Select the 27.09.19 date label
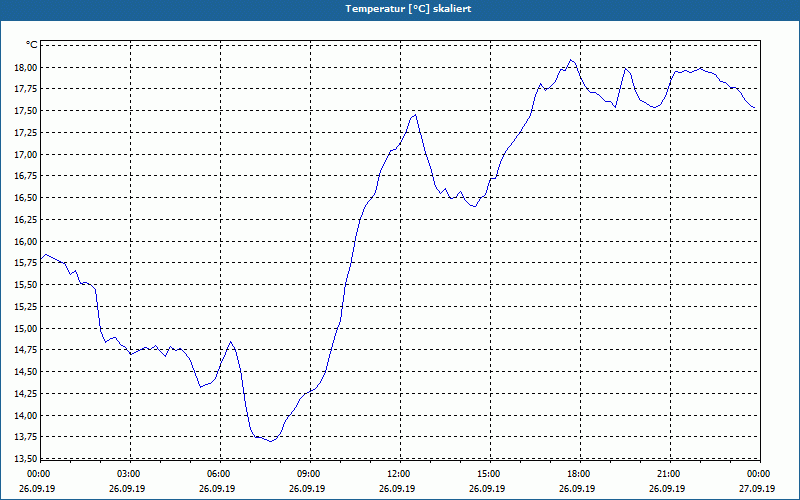Viewport: 800px width, 500px height. click(757, 488)
